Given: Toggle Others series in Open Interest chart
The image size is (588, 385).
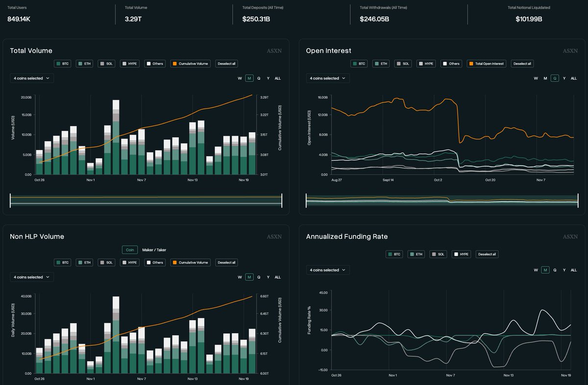Looking at the screenshot, I should coord(451,64).
